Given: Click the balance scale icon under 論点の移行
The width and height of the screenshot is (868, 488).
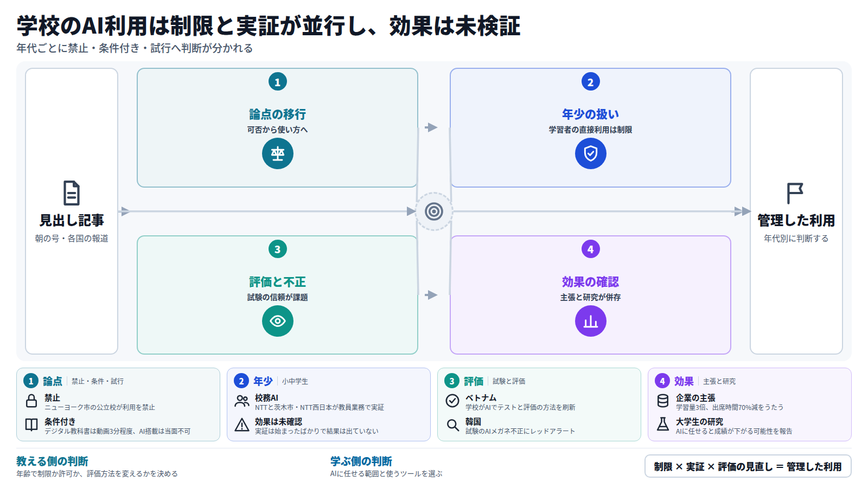Looking at the screenshot, I should pyautogui.click(x=278, y=153).
